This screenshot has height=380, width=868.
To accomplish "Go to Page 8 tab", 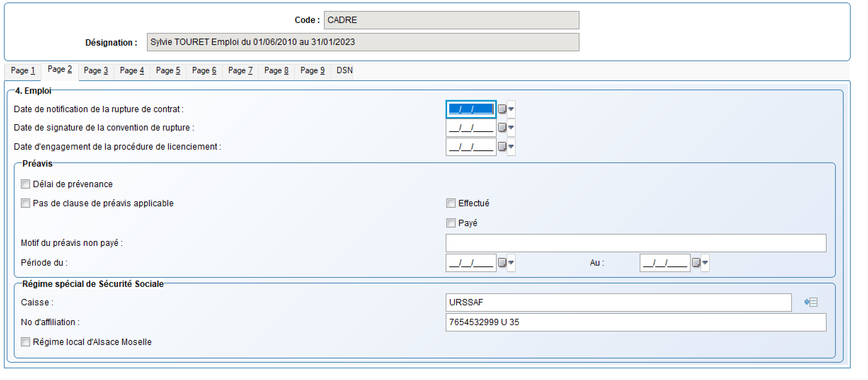I will (x=276, y=71).
